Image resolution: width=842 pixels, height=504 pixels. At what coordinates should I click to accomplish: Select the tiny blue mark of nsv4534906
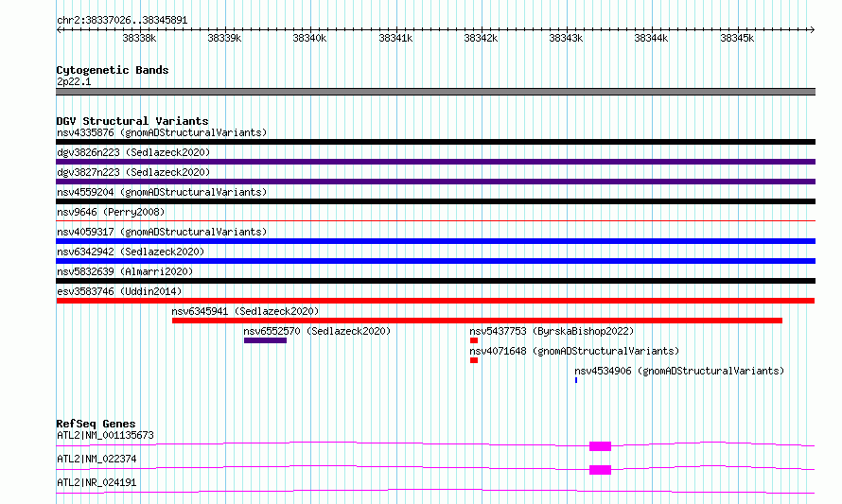point(576,380)
